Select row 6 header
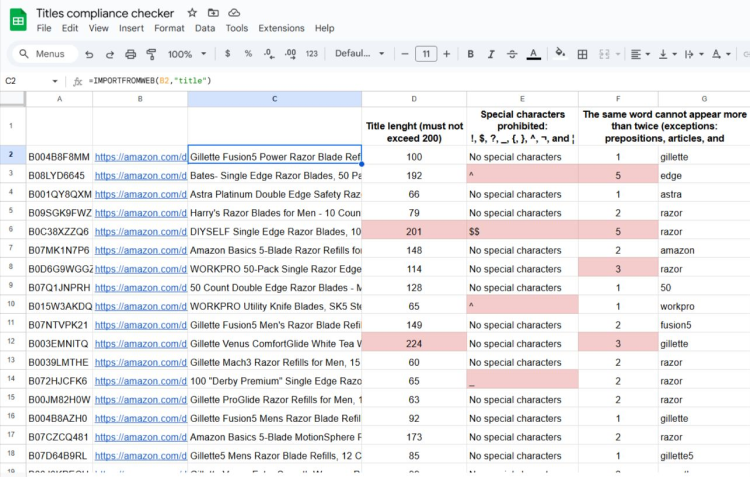The height and width of the screenshot is (477, 750). (x=12, y=229)
